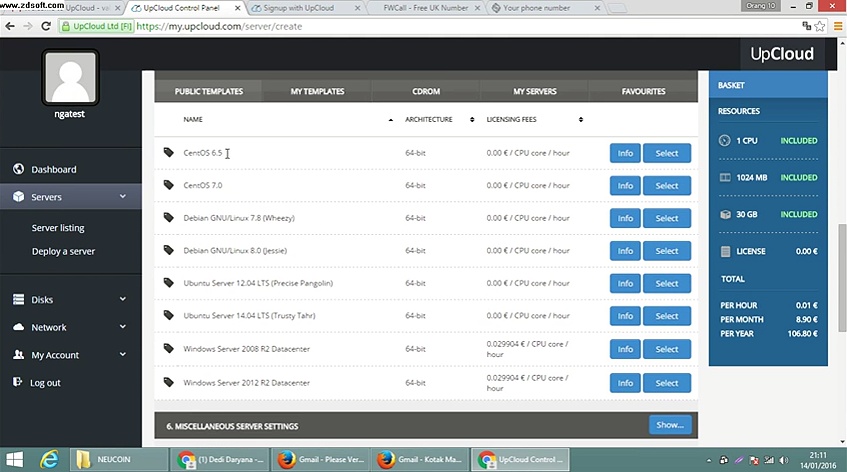Screen dimensions: 847x472
Task: Click the tag icon beside Debian 7.8 Wheezy
Action: pyautogui.click(x=169, y=218)
